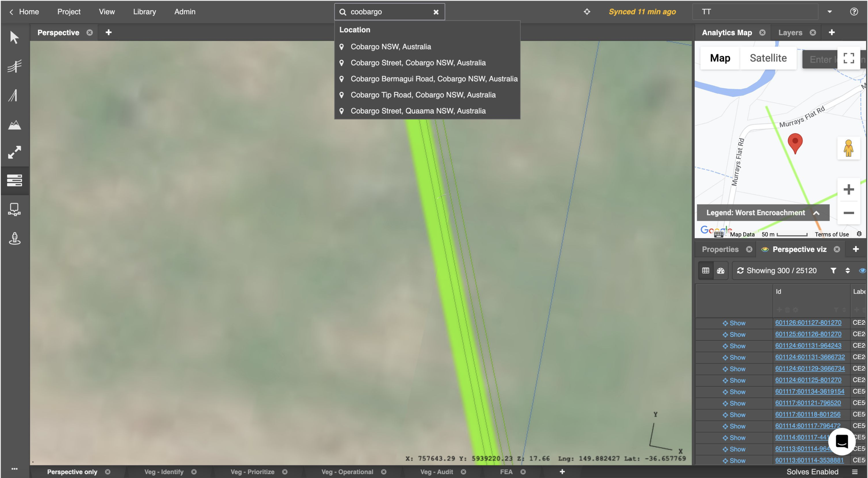Open the TT user dropdown arrow
Image resolution: width=868 pixels, height=478 pixels.
click(829, 12)
